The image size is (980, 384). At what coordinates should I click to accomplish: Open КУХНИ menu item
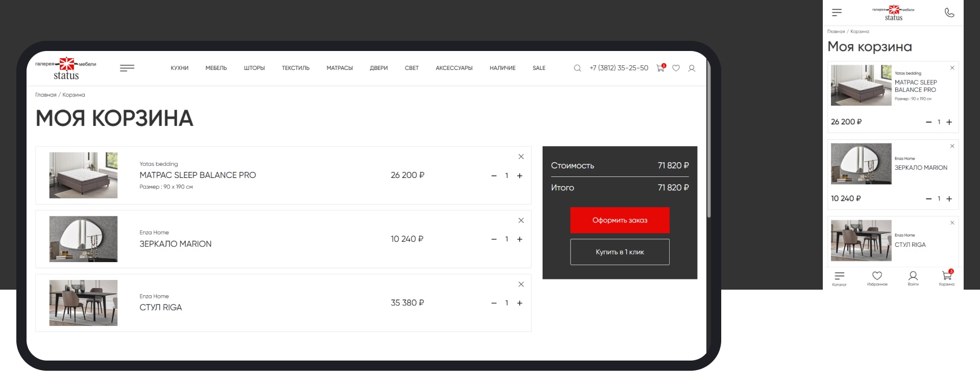[x=180, y=68]
